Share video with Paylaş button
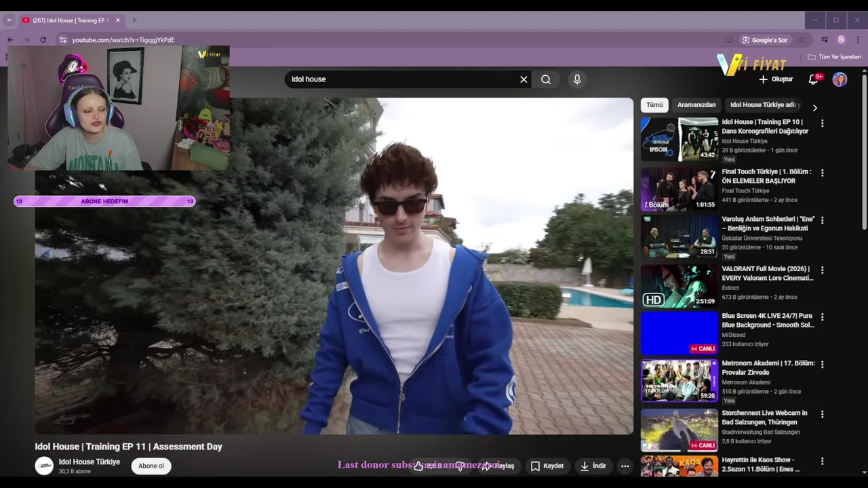This screenshot has width=868, height=488. tap(498, 466)
